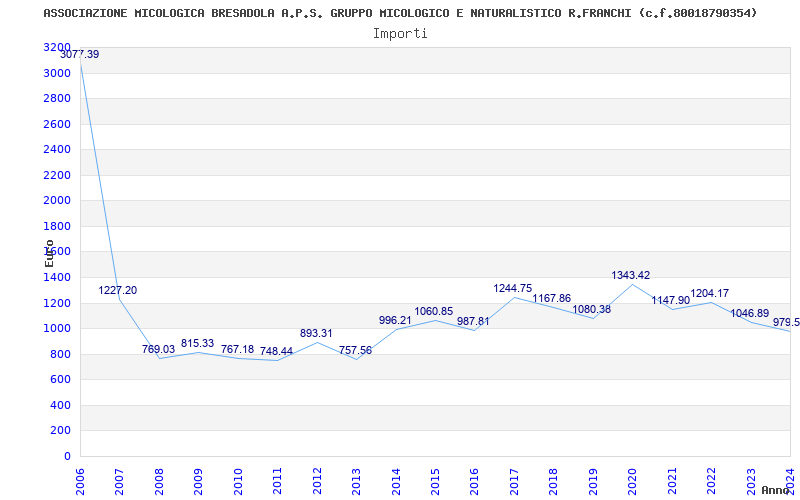The image size is (800, 500).
Task: Click the 2600 y-axis tick label
Action: tap(57, 124)
